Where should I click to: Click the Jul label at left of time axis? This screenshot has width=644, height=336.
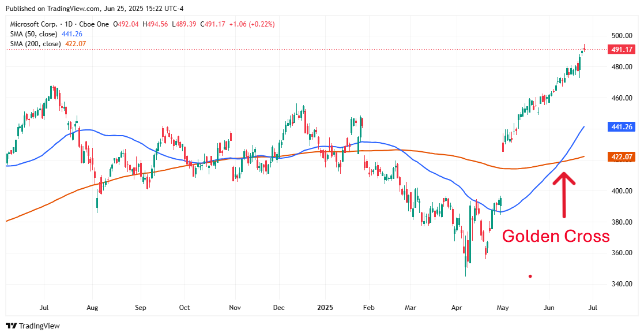click(44, 308)
